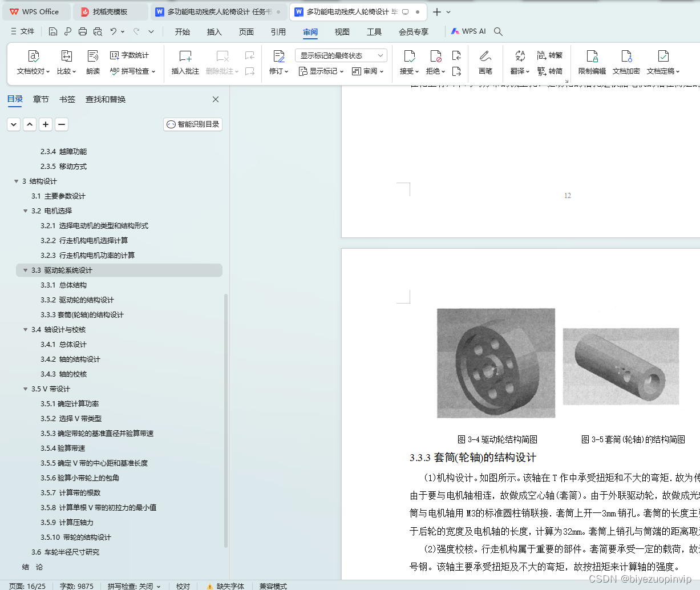Collapse the 3.5 V带设计 node
This screenshot has width=700, height=590.
point(25,389)
